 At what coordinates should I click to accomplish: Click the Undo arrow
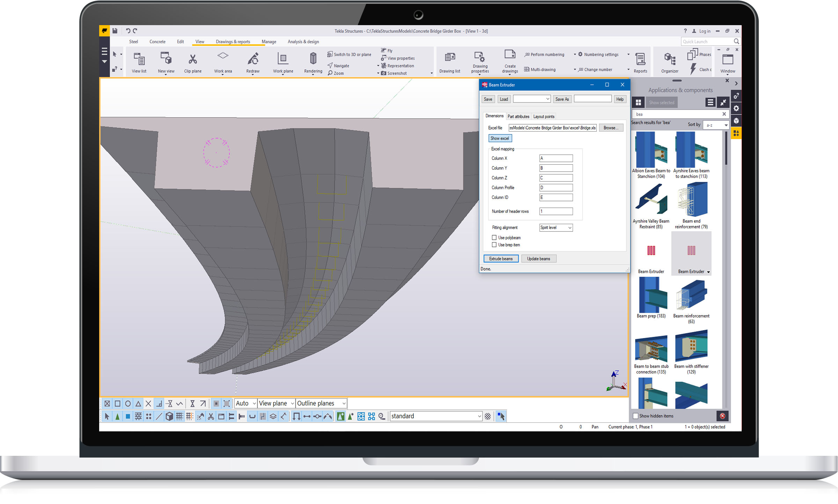(x=128, y=31)
